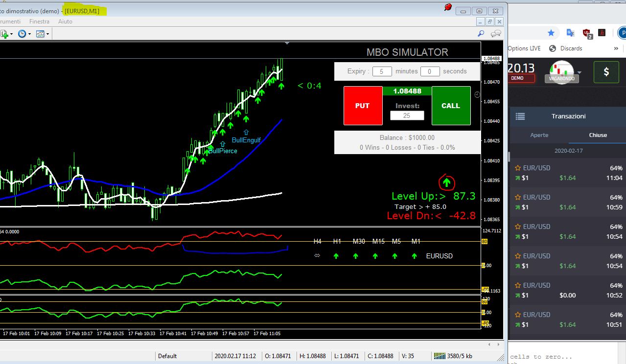Click the green dollar deposit button
Image resolution: width=626 pixels, height=364 pixels.
pyautogui.click(x=606, y=72)
